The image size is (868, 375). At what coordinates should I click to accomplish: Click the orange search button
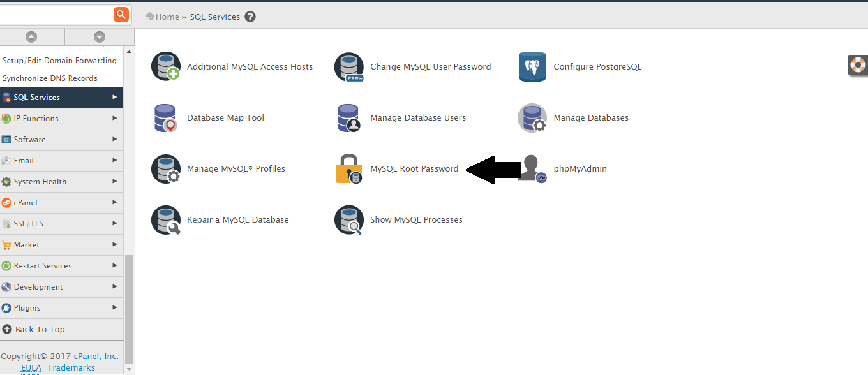tap(121, 15)
